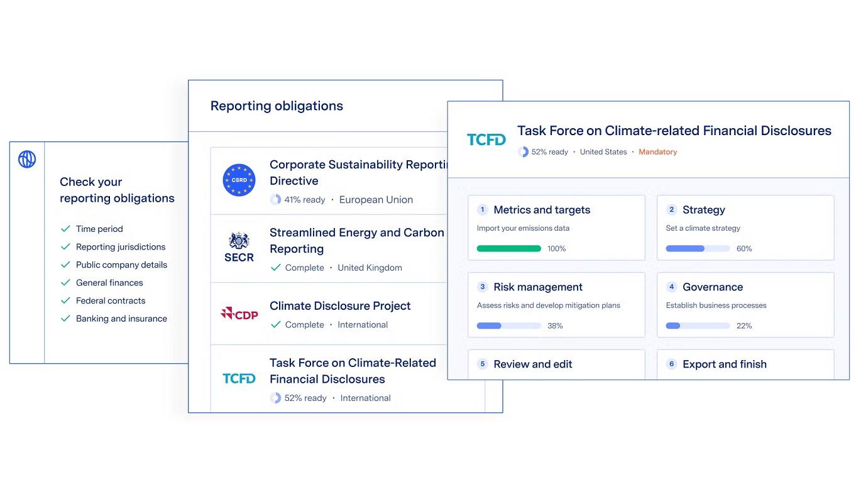Click the Reporting jurisdictions item text
This screenshot has width=856, height=504.
tap(121, 247)
